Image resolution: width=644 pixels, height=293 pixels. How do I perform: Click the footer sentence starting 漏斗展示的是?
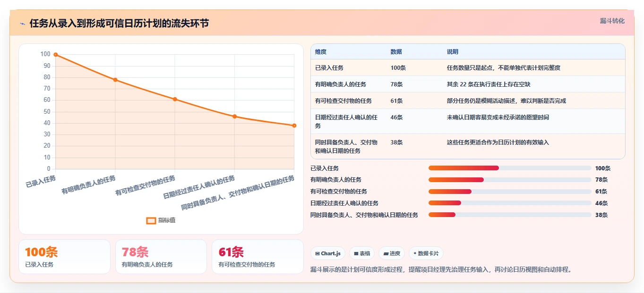click(441, 270)
